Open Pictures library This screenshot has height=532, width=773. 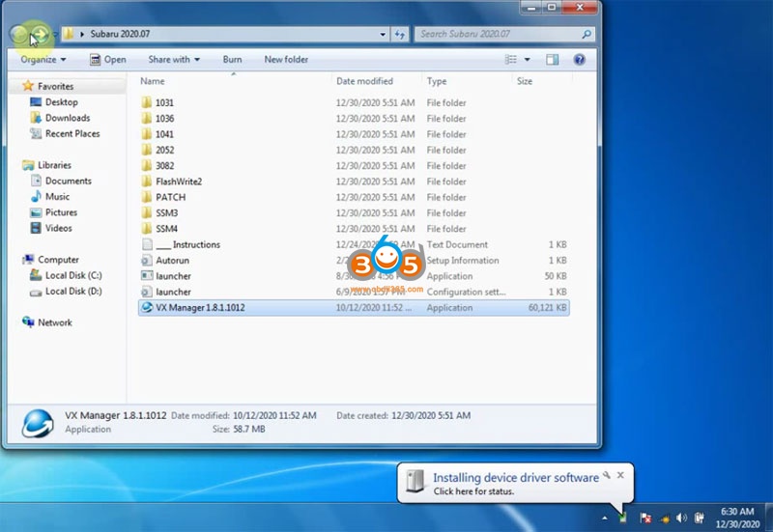pyautogui.click(x=53, y=212)
